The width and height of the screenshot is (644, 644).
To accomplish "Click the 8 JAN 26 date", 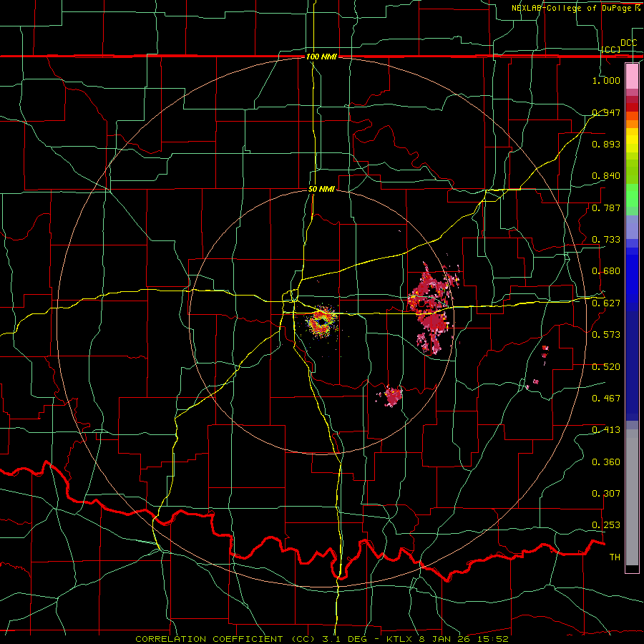I will (446, 639).
